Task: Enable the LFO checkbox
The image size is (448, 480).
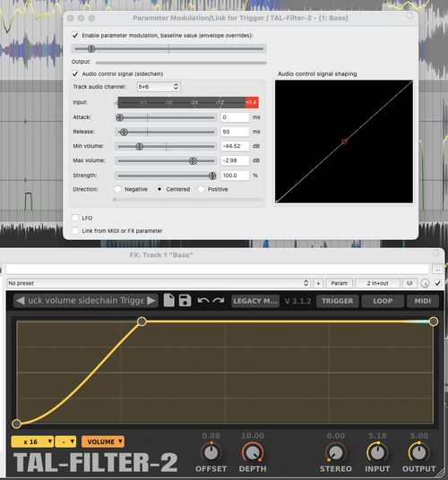Action: coord(75,218)
